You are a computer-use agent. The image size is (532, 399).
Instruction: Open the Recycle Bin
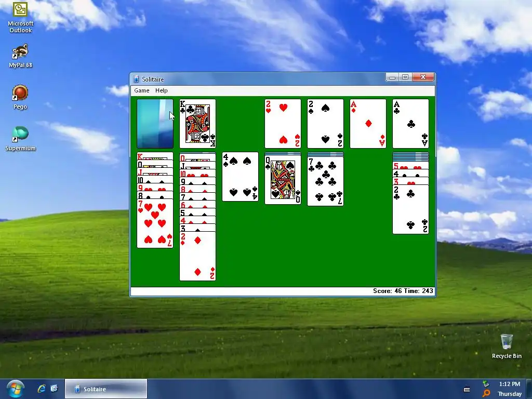click(x=507, y=346)
